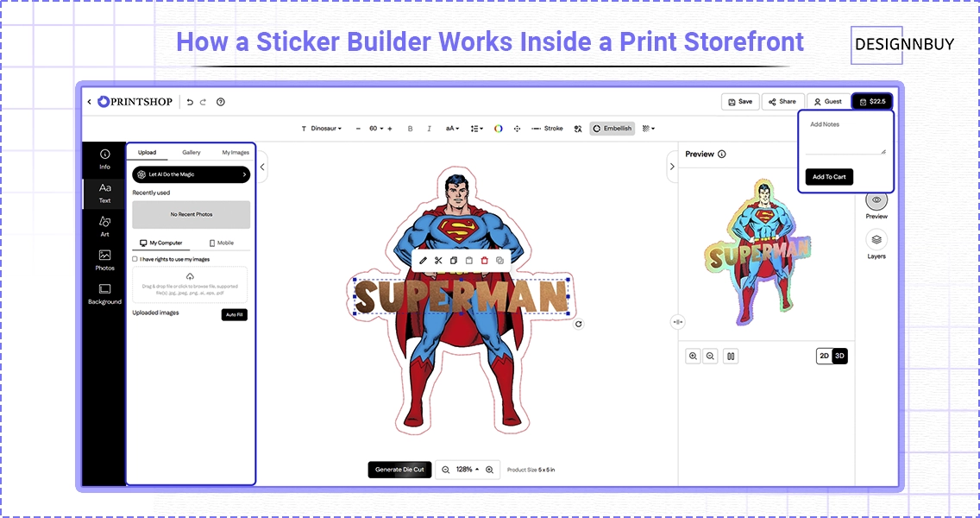Viewport: 980px width, 518px height.
Task: Edit selected text with pencil icon
Action: (423, 260)
